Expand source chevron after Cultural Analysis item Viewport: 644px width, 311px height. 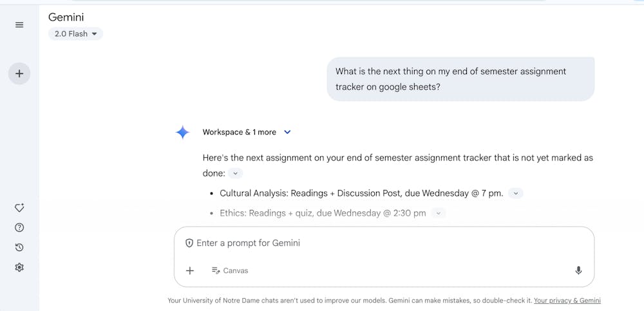pos(516,193)
